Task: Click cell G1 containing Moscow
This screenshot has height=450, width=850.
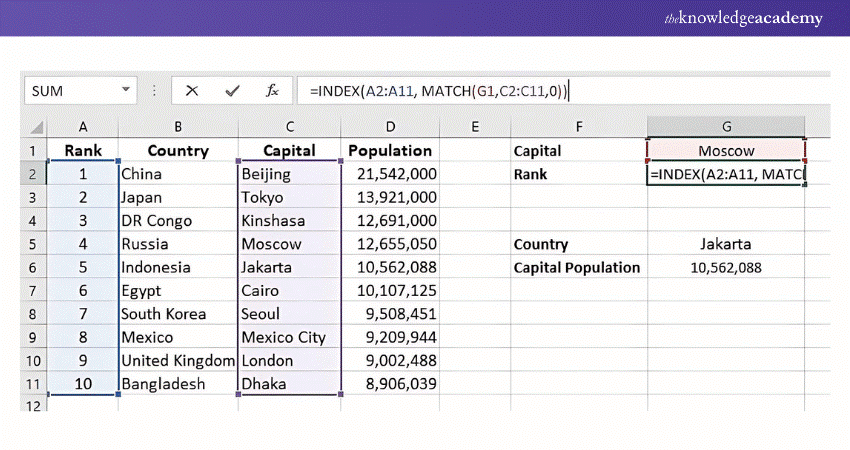Action: [x=726, y=151]
